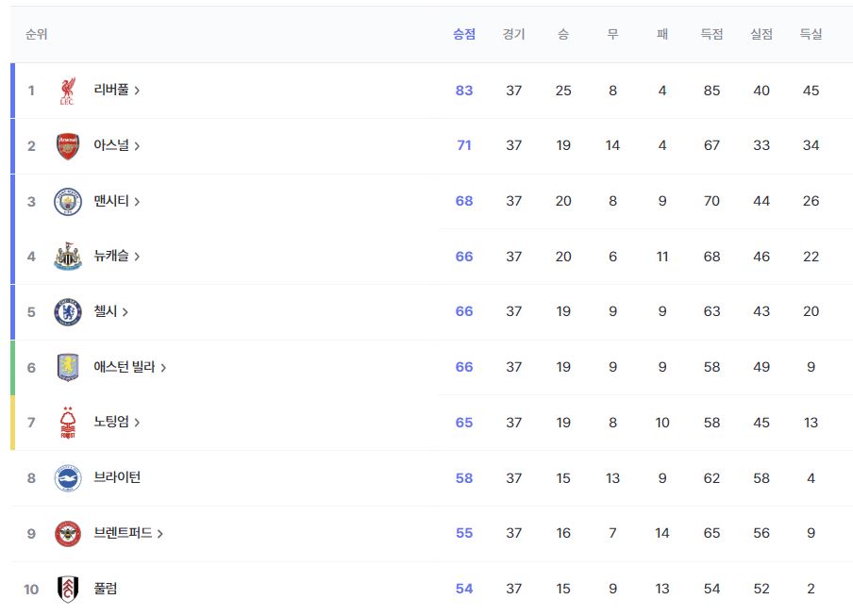Click Nottingham's goal difference 13

(811, 423)
